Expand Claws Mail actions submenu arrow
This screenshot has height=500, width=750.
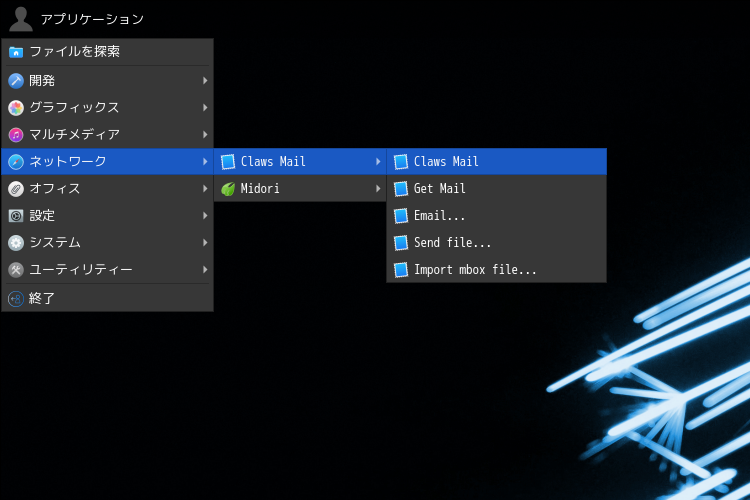point(378,161)
